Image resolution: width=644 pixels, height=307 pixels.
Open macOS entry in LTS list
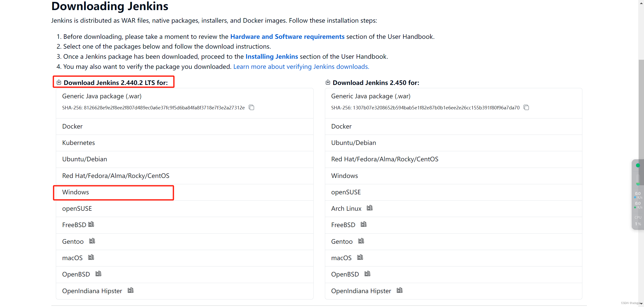[x=185, y=258]
